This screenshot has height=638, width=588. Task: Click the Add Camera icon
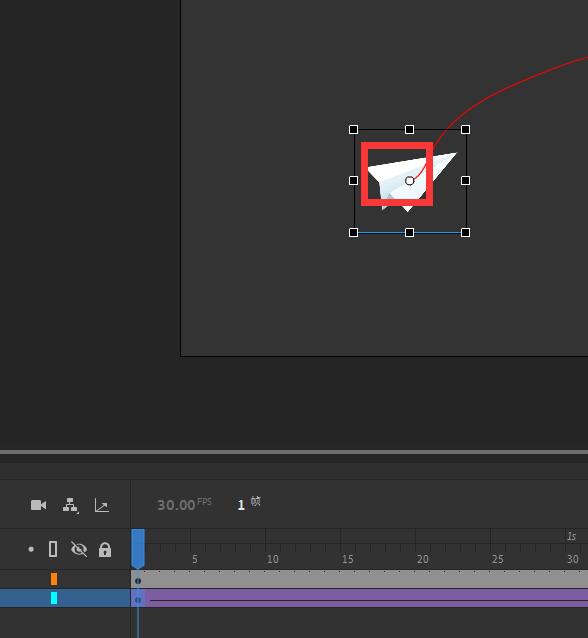(x=39, y=505)
